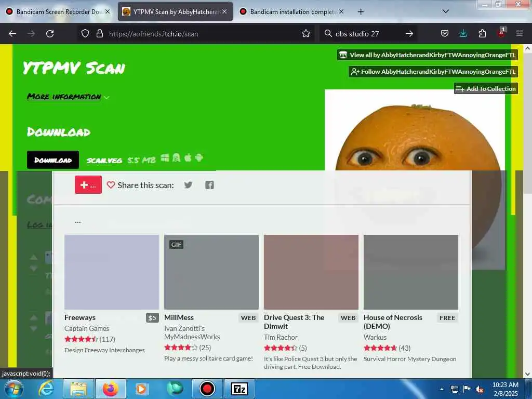Visit Captain Games author page
Image resolution: width=532 pixels, height=399 pixels.
coord(87,328)
